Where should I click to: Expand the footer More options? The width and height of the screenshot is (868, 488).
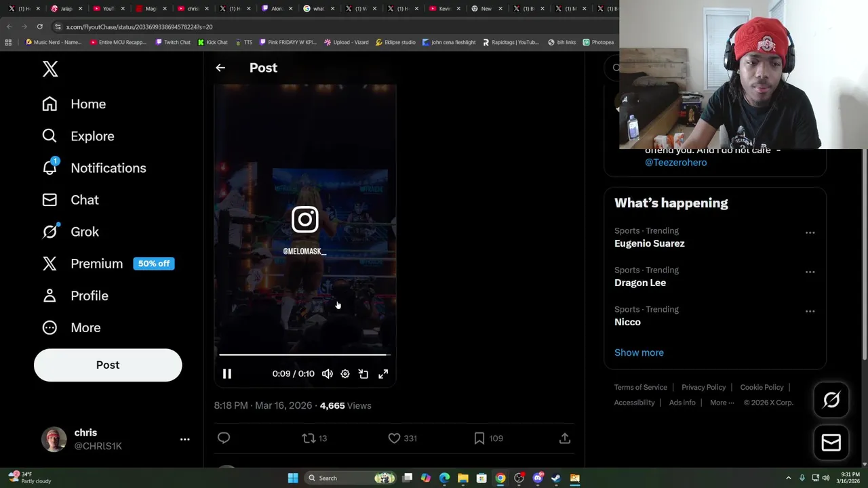(722, 403)
